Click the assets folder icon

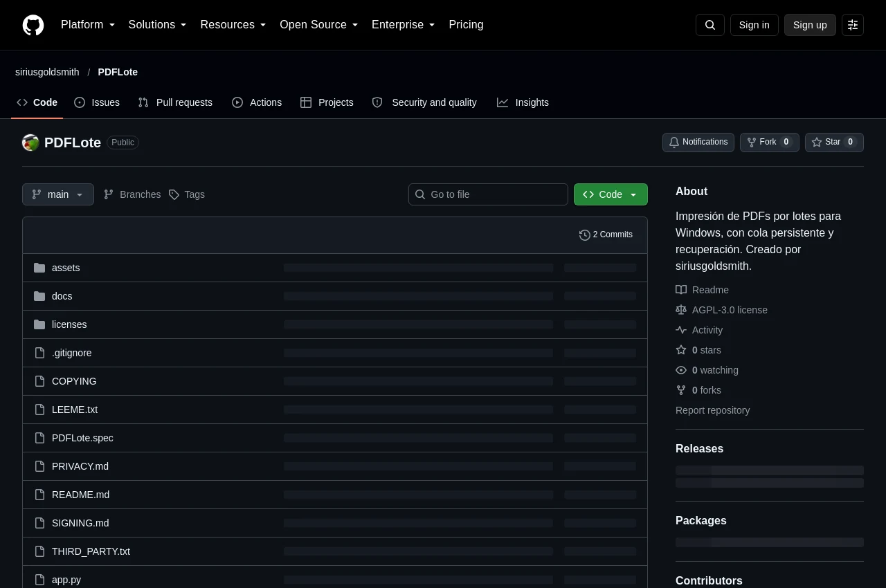(39, 268)
